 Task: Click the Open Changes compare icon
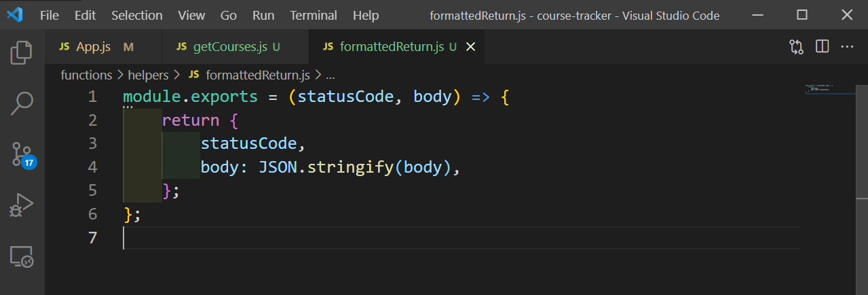pos(796,47)
